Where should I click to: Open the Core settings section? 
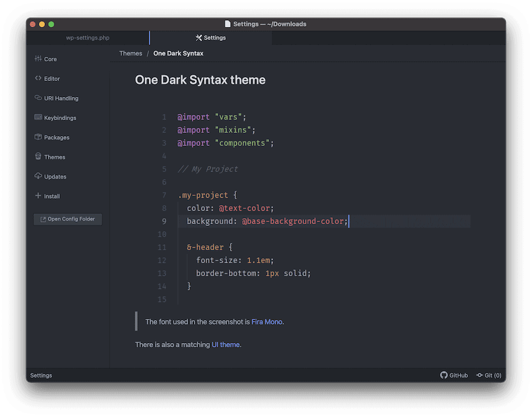50,59
